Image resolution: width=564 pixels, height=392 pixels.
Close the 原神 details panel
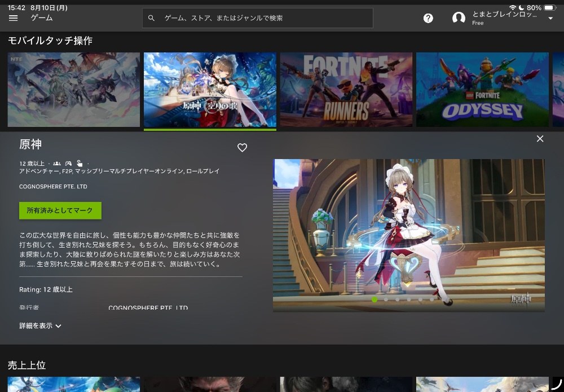(540, 139)
